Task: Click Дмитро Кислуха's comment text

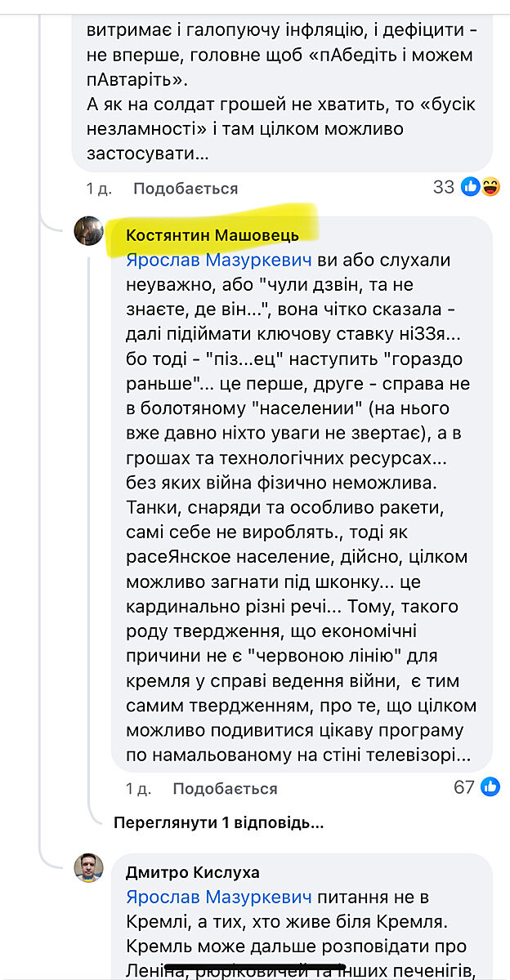Action: (302, 935)
